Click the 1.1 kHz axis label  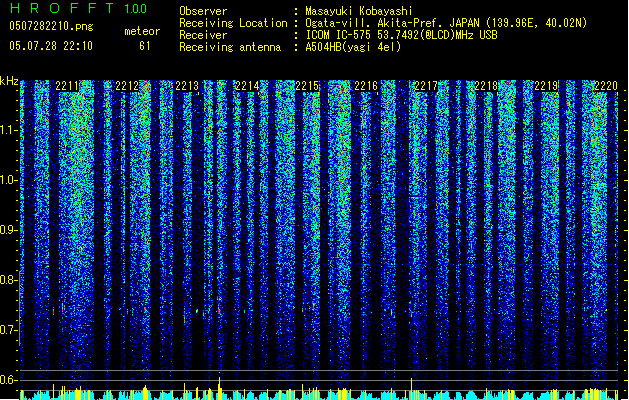(9, 130)
